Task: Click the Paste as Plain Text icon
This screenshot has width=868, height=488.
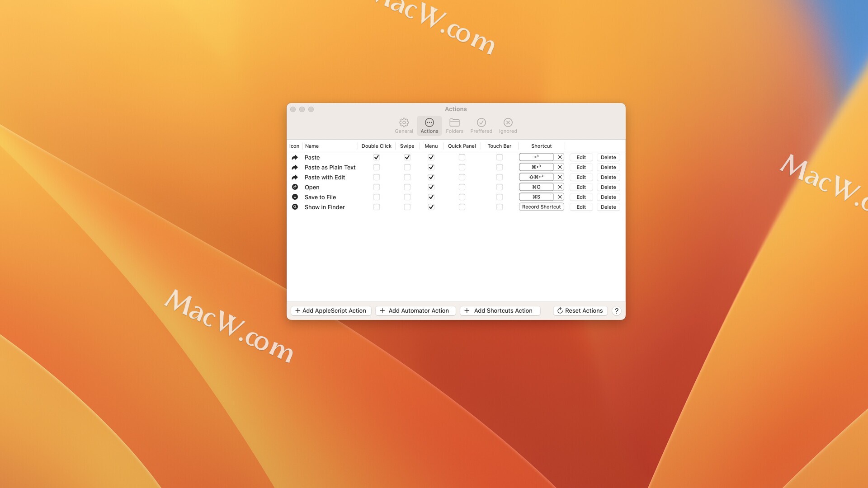Action: (295, 167)
